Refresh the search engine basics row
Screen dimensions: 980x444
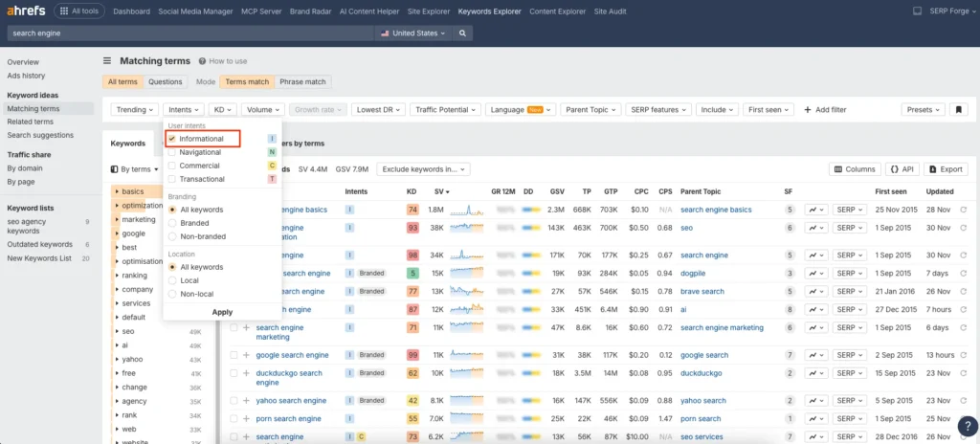963,210
